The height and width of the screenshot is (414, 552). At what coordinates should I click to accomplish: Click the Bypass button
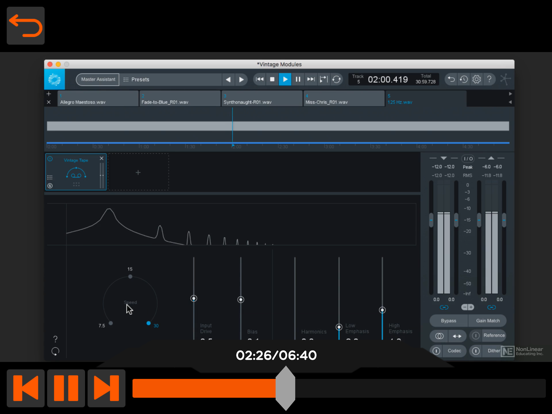448,321
